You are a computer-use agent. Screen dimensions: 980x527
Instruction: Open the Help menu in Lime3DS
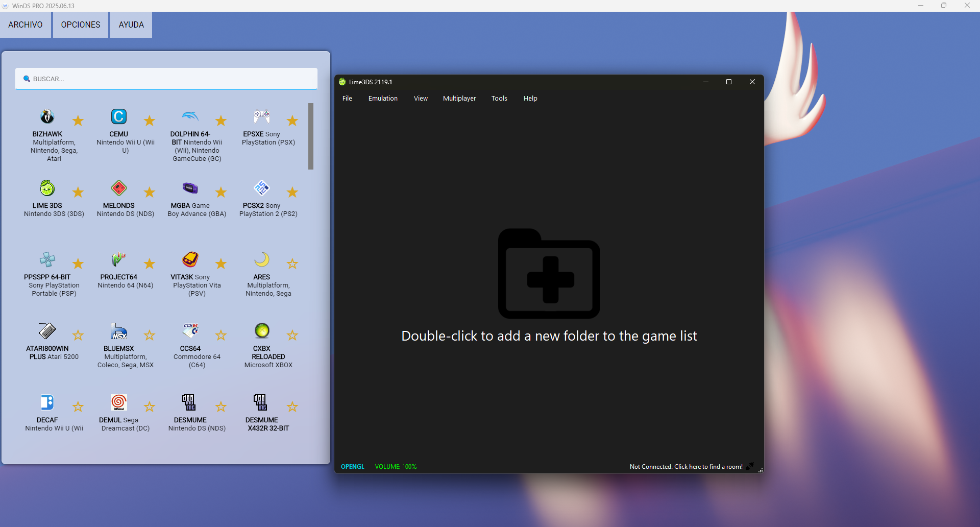coord(530,98)
